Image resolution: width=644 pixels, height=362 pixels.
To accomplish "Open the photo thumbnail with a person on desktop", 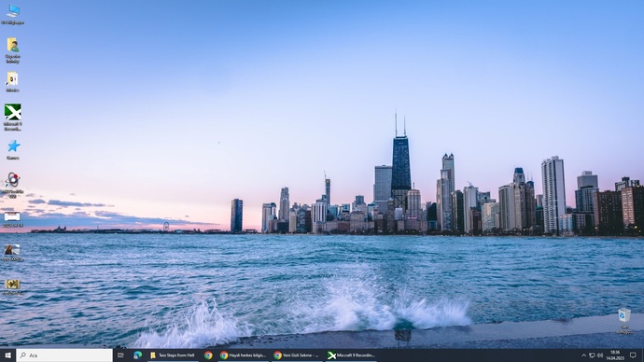I will tap(12, 253).
